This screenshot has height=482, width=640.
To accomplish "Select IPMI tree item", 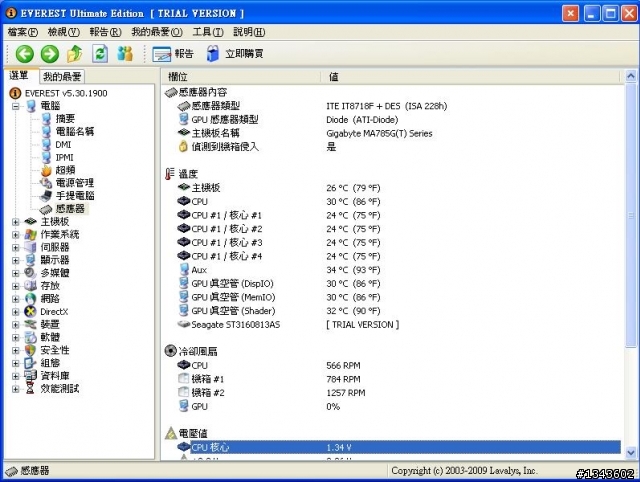I will click(x=64, y=157).
